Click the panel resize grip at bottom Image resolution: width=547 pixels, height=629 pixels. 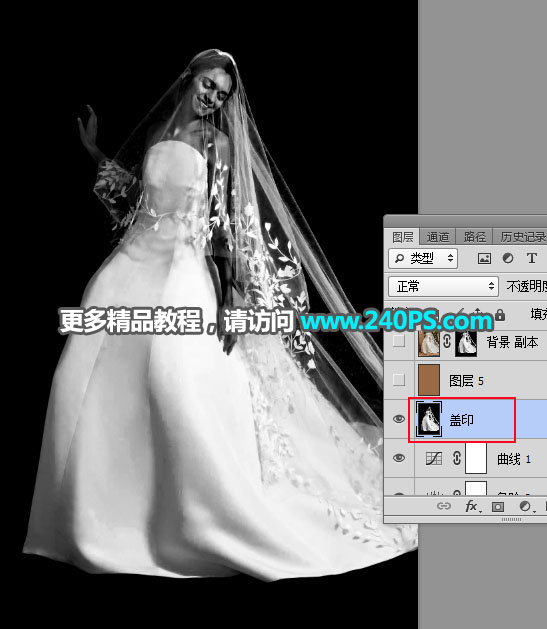[511, 519]
